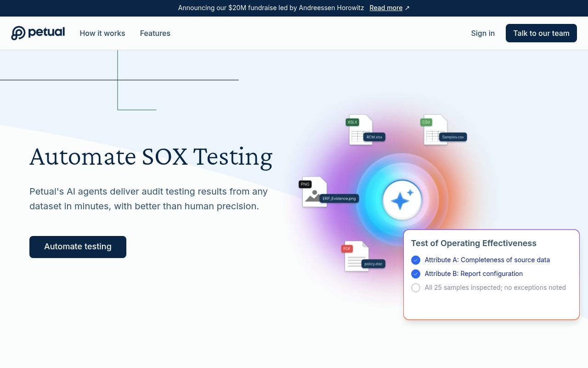Click the Sign in link
Image resolution: width=588 pixels, height=368 pixels.
(x=483, y=33)
